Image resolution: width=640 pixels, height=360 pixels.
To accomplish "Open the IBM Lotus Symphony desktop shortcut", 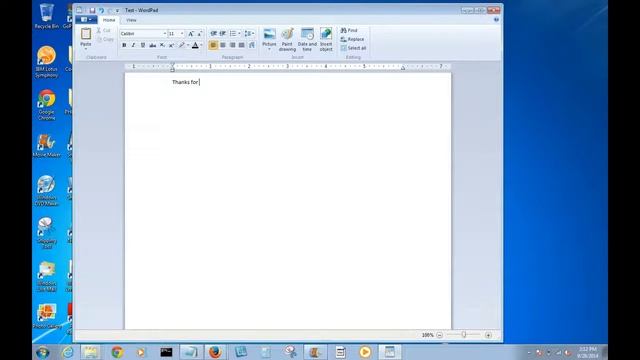I will (47, 62).
